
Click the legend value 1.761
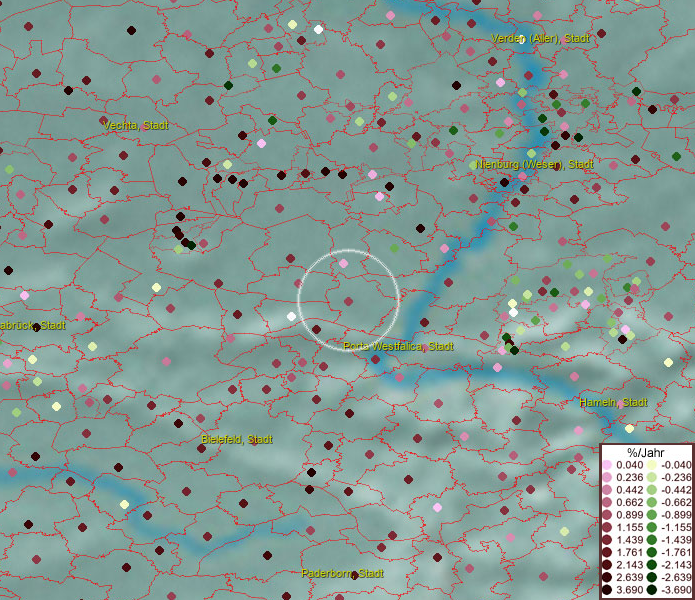point(629,553)
